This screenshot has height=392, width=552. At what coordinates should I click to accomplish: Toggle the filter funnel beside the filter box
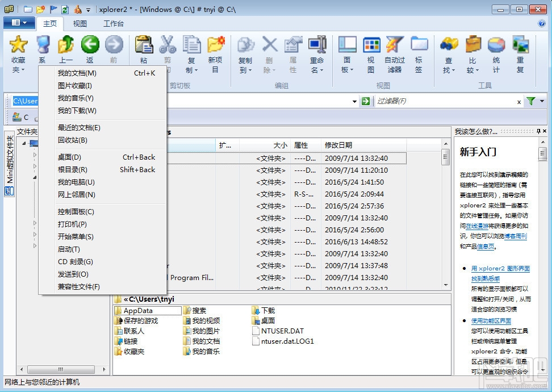click(532, 101)
